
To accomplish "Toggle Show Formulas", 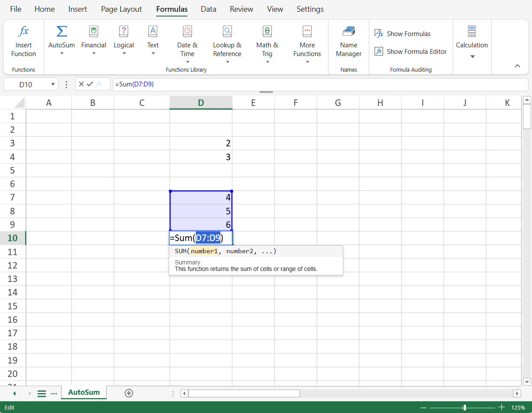I will tap(403, 34).
